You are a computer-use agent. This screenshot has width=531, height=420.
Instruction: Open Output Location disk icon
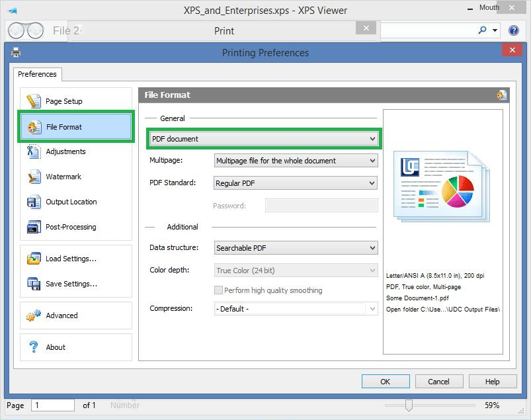(x=34, y=202)
